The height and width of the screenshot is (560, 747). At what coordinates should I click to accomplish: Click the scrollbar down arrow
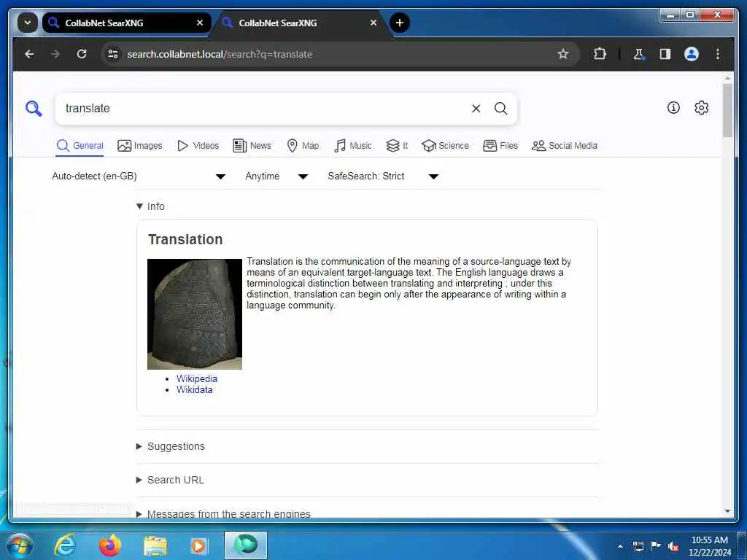[727, 511]
